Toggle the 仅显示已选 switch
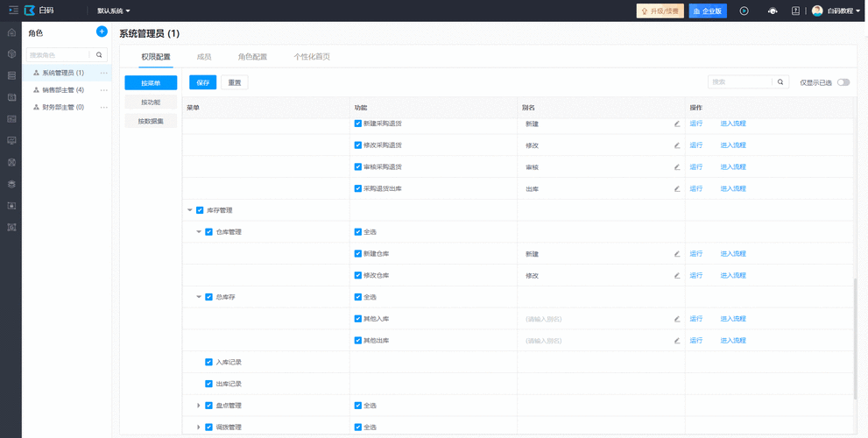868x438 pixels. tap(843, 82)
